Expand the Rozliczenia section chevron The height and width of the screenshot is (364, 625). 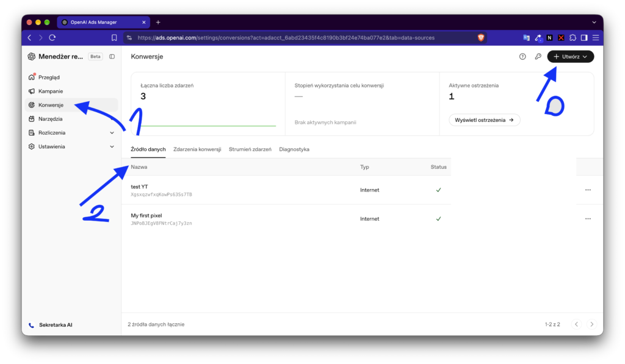pos(112,133)
